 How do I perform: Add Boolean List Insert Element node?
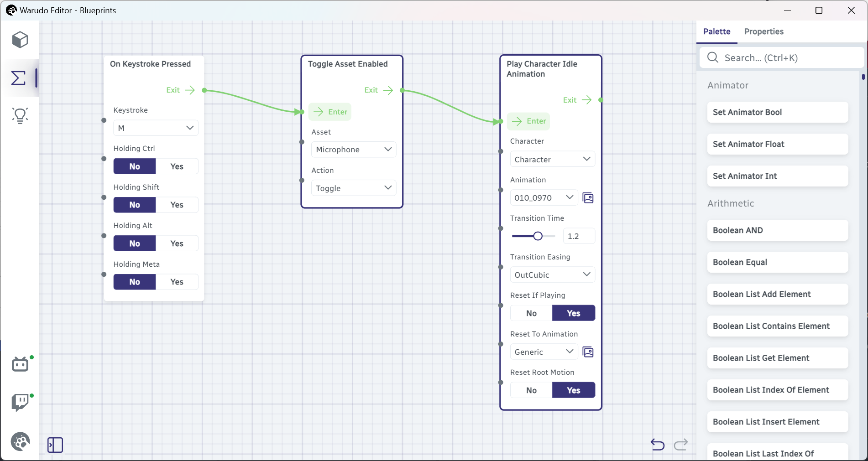pyautogui.click(x=778, y=422)
